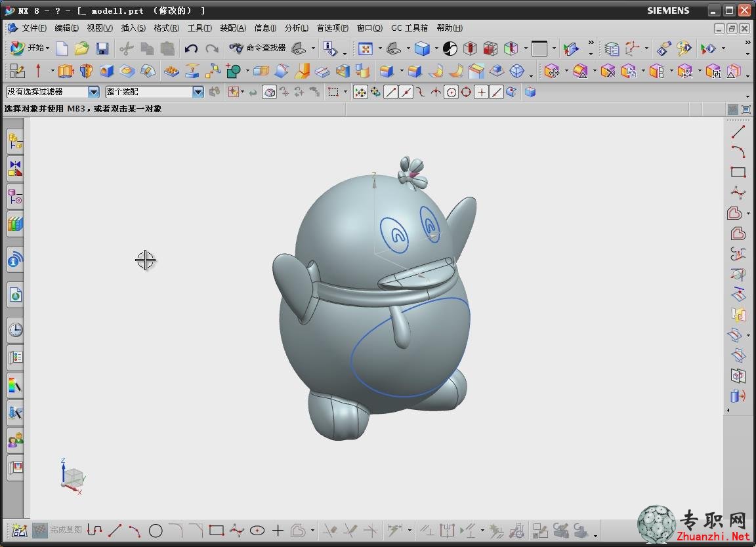The width and height of the screenshot is (756, 547).
Task: Open the 编辑(E) Edit menu
Action: [x=66, y=28]
